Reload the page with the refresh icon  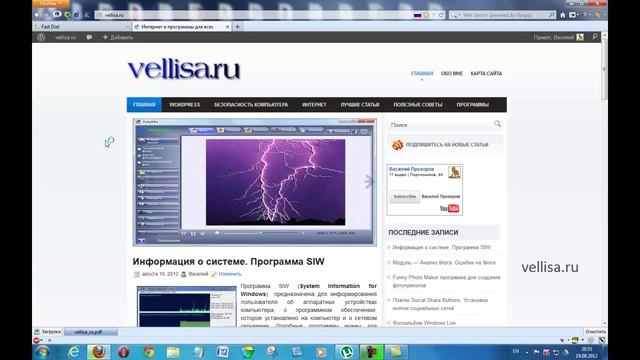[441, 15]
